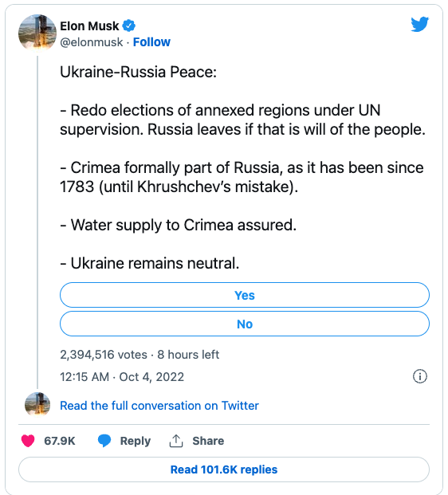448x495 pixels.
Task: Open the 12:15 AM Oct 4 timestamp
Action: (122, 377)
